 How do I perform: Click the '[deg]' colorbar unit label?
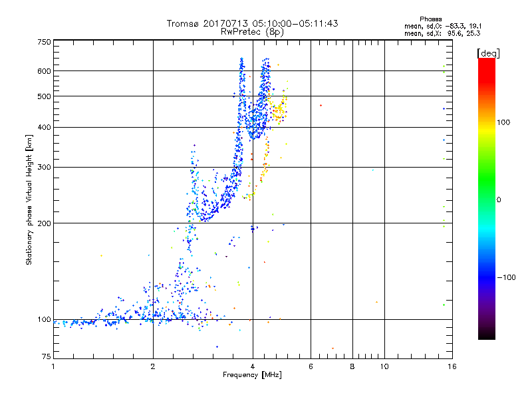[488, 53]
